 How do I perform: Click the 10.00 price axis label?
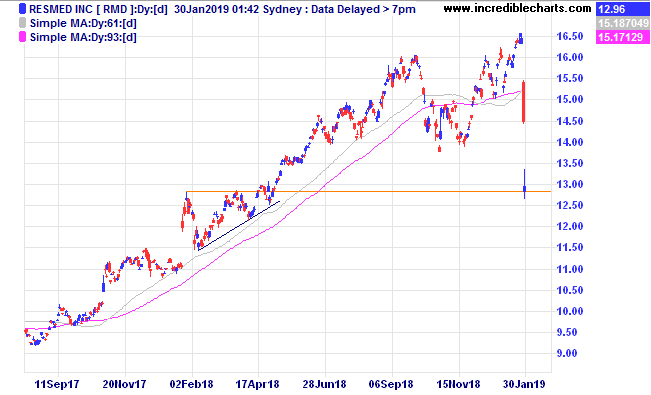570,311
